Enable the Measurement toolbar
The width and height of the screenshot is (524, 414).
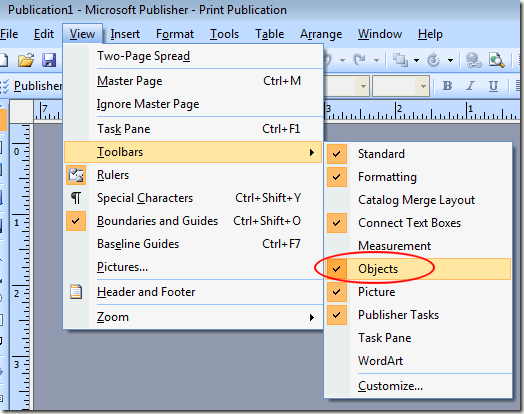tap(418, 246)
